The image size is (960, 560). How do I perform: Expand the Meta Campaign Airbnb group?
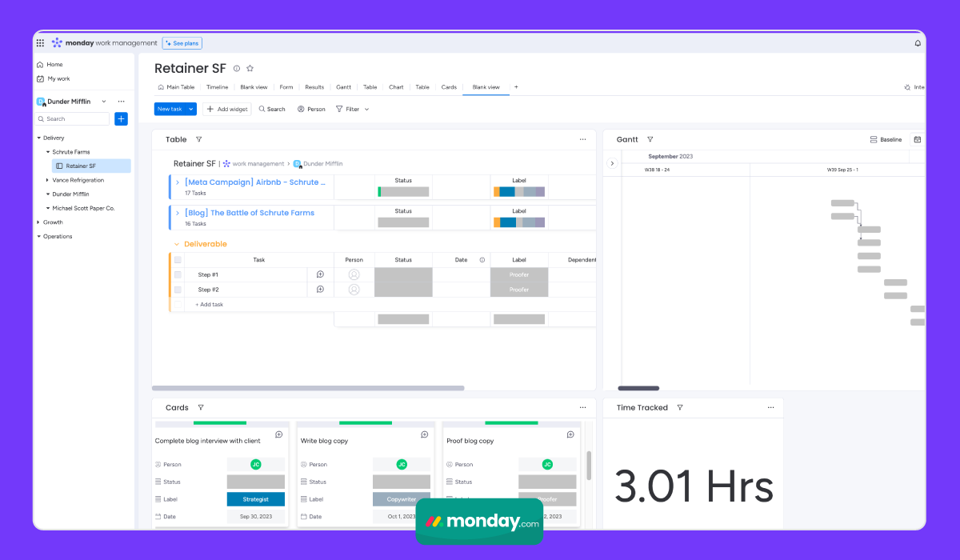[178, 182]
